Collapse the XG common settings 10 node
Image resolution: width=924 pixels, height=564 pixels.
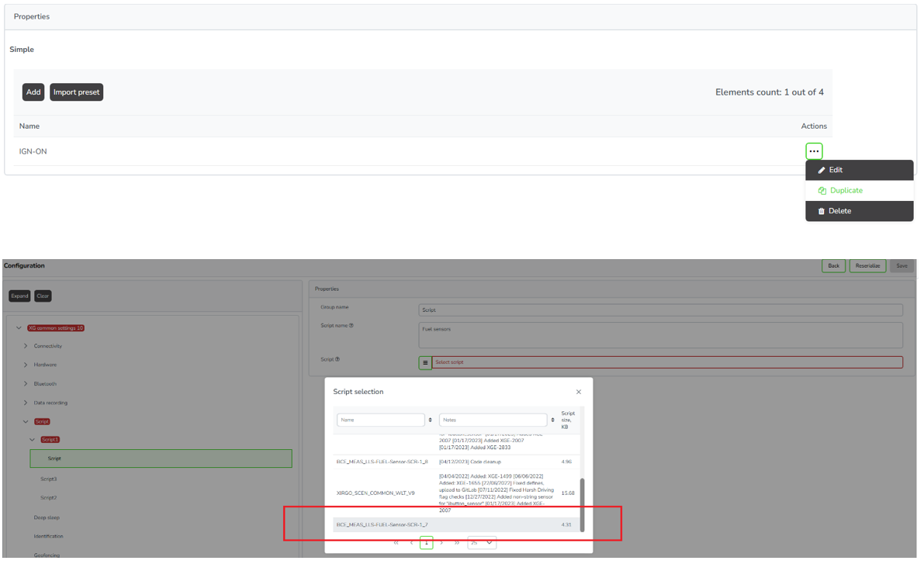tap(19, 328)
